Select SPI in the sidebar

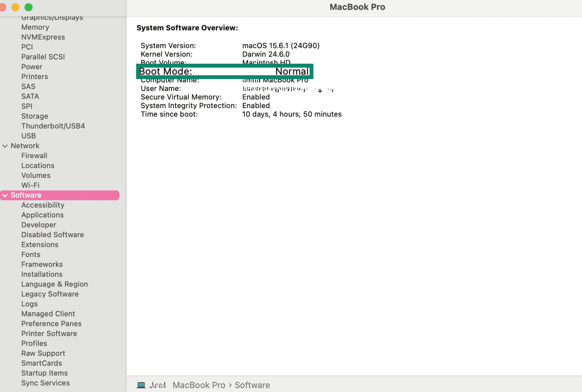pos(27,106)
